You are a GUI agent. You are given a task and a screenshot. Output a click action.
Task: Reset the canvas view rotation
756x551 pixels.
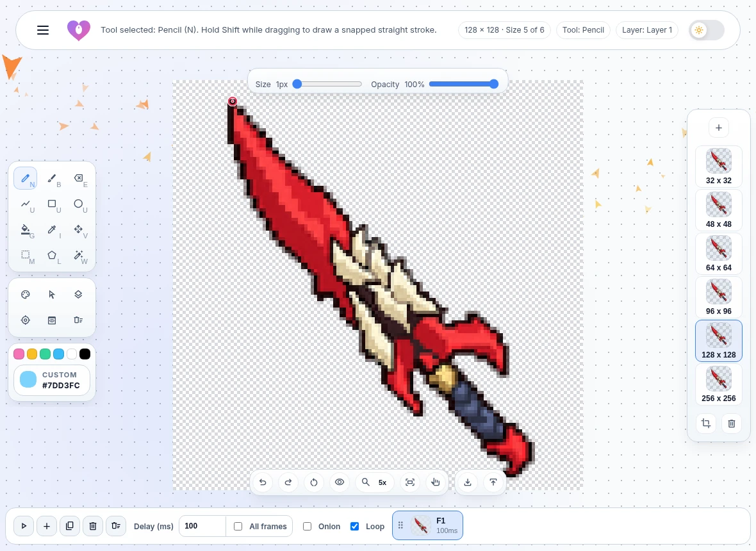click(314, 482)
